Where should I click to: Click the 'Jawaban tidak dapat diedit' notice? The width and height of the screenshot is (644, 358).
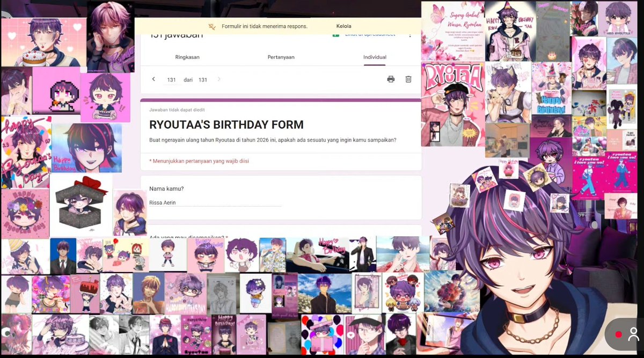177,109
